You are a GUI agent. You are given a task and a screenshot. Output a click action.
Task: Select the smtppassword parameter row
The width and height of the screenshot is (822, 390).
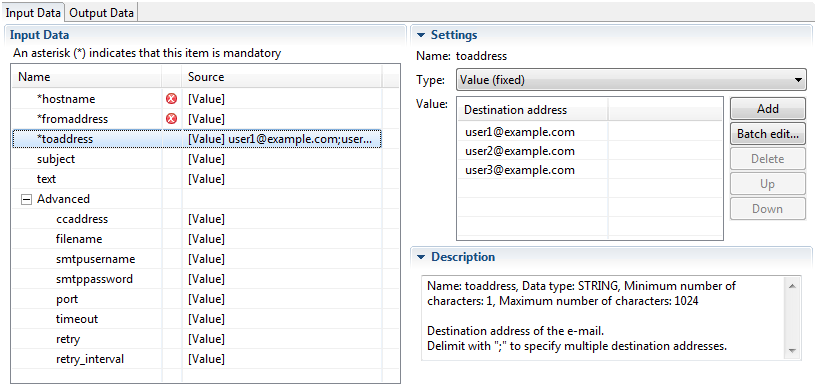[x=197, y=279]
